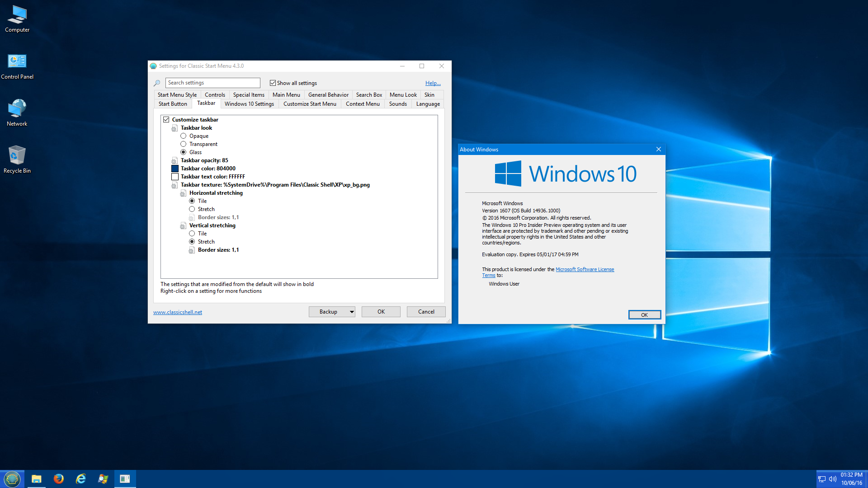Open File Explorer from the taskbar
This screenshot has height=488, width=868.
(x=36, y=479)
